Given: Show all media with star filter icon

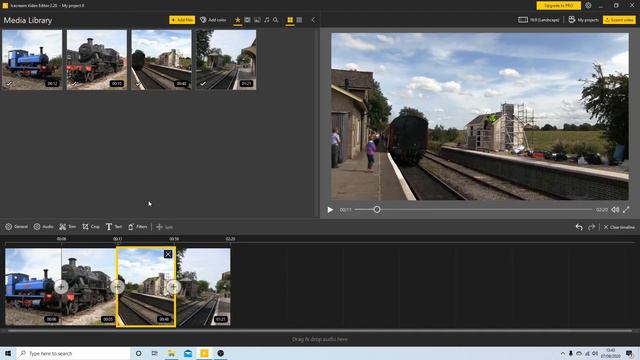Looking at the screenshot, I should click(x=238, y=20).
